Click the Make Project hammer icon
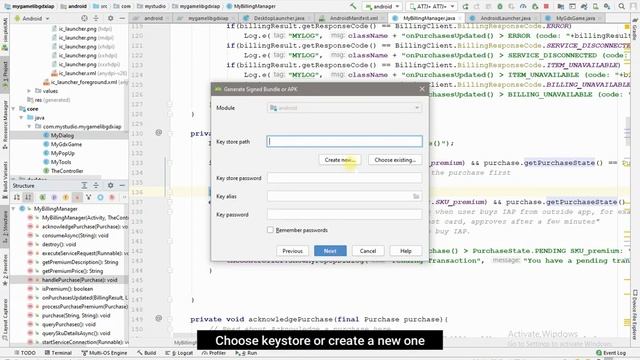 (353, 6)
